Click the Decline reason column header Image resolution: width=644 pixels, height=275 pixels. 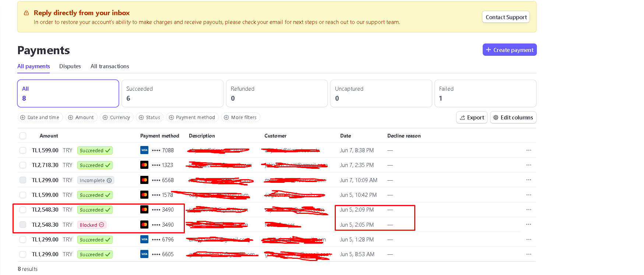(404, 136)
